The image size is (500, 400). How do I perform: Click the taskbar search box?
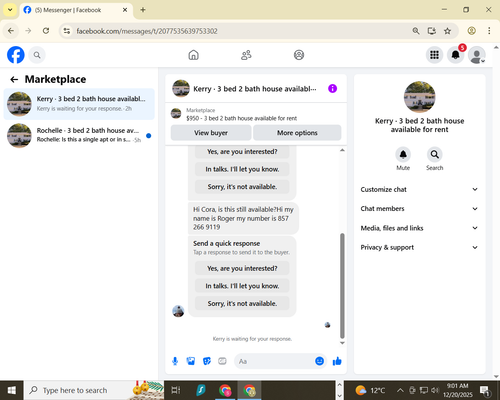[94, 390]
